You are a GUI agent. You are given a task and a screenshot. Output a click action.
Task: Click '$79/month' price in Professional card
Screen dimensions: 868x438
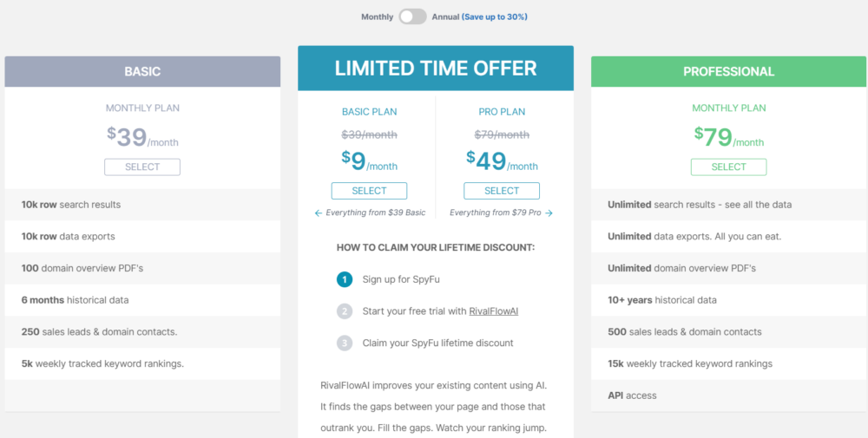click(728, 137)
